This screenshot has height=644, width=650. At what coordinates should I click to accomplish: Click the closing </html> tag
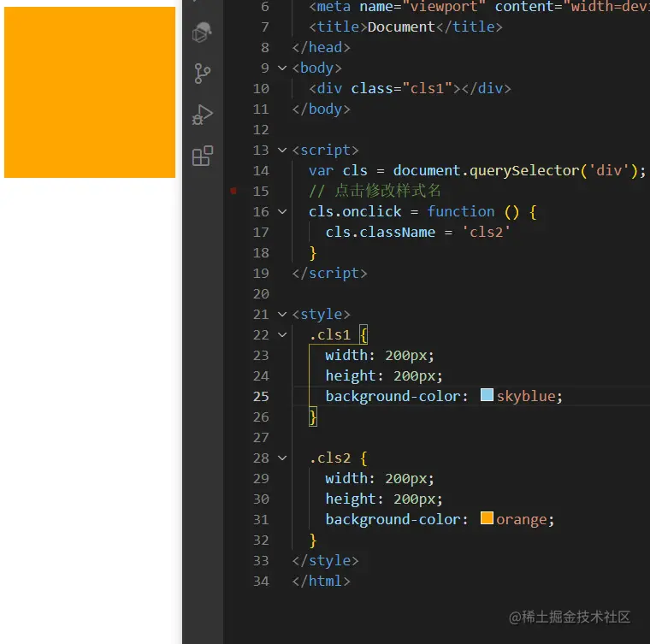pyautogui.click(x=321, y=581)
